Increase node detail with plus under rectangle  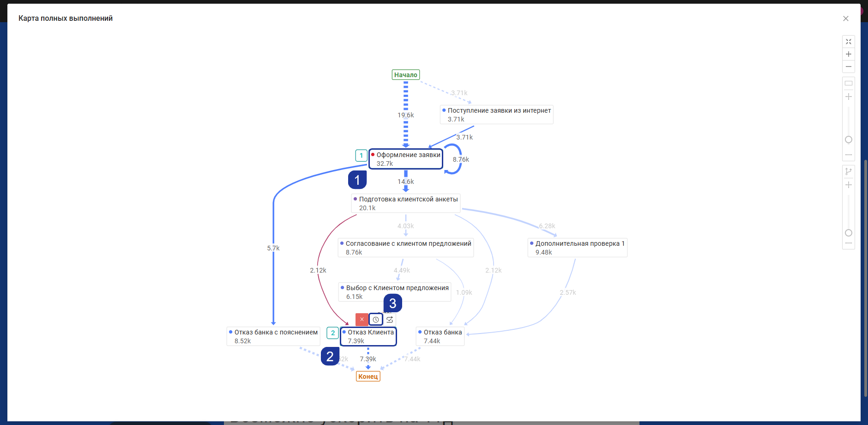tap(849, 97)
